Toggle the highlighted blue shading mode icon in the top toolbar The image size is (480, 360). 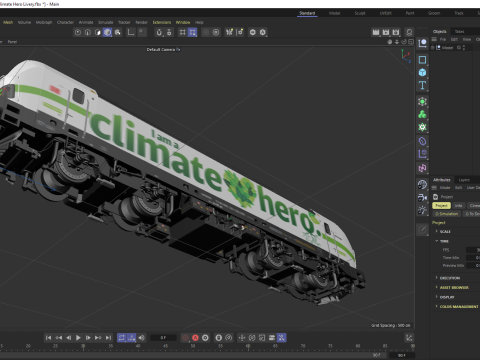click(107, 32)
